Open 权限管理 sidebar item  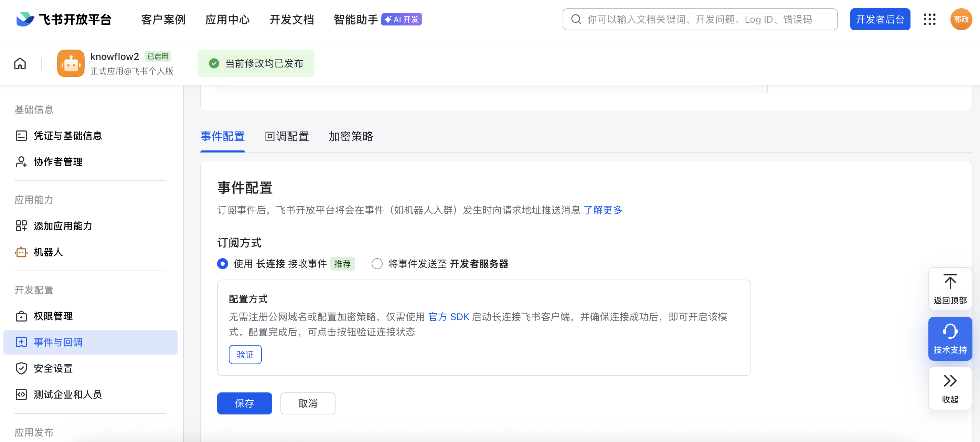click(x=90, y=316)
